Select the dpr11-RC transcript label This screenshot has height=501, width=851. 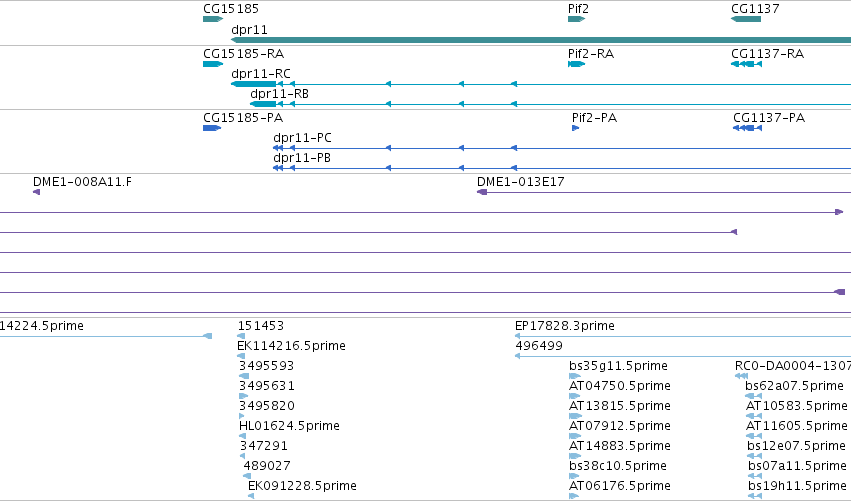(261, 73)
